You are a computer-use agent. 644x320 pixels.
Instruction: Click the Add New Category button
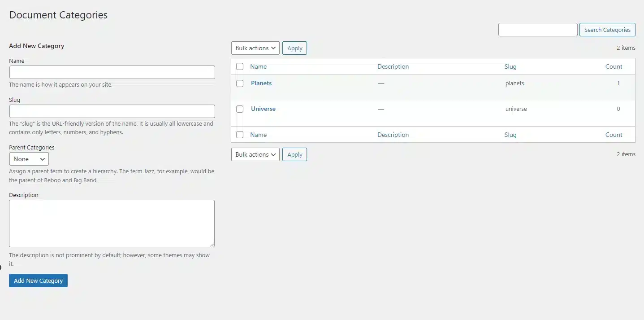(38, 281)
